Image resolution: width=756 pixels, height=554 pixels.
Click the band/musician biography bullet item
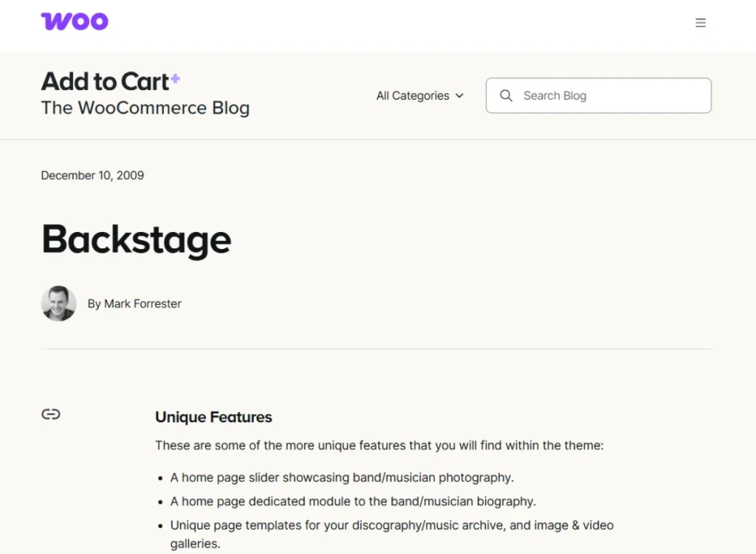(x=353, y=502)
